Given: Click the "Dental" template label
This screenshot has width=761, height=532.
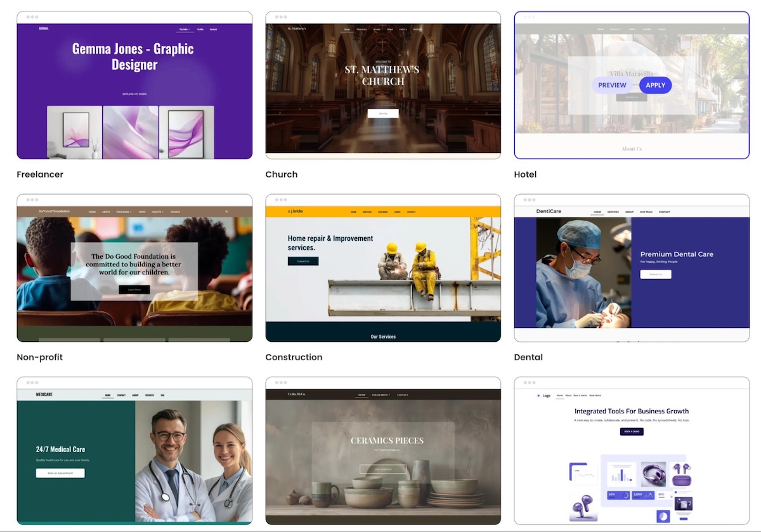Looking at the screenshot, I should click(x=528, y=357).
